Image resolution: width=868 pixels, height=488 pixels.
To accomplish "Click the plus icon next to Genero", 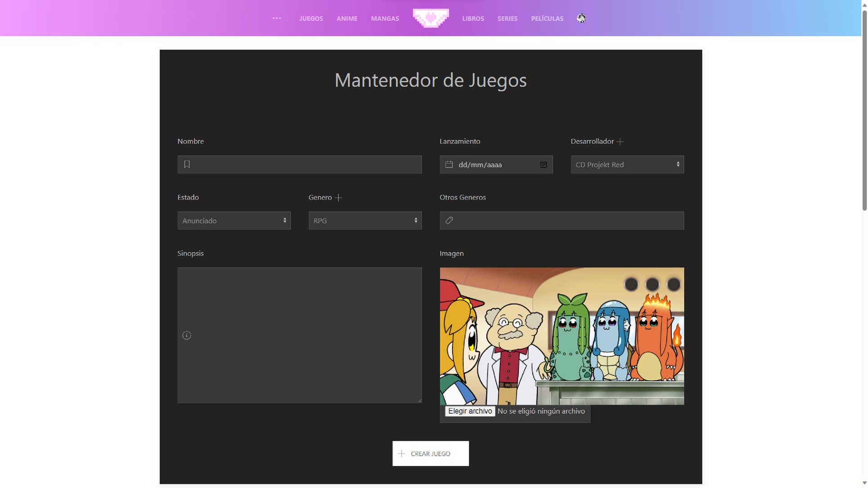I will click(339, 197).
